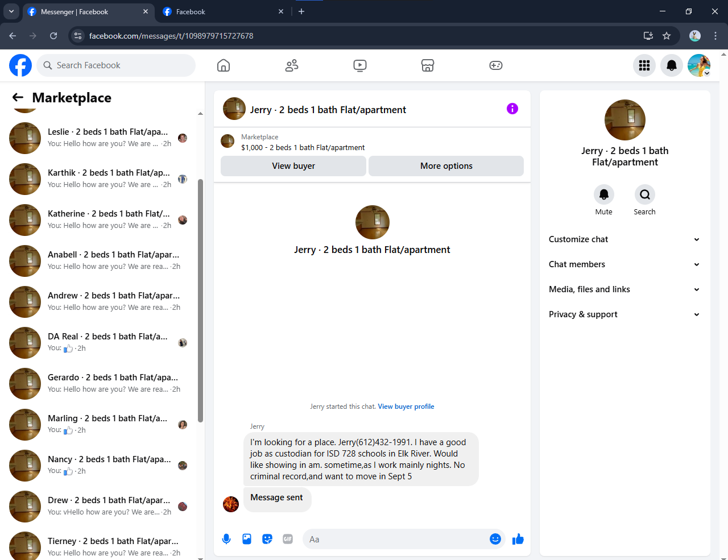
Task: Click the browser address bar URL
Action: tap(171, 36)
